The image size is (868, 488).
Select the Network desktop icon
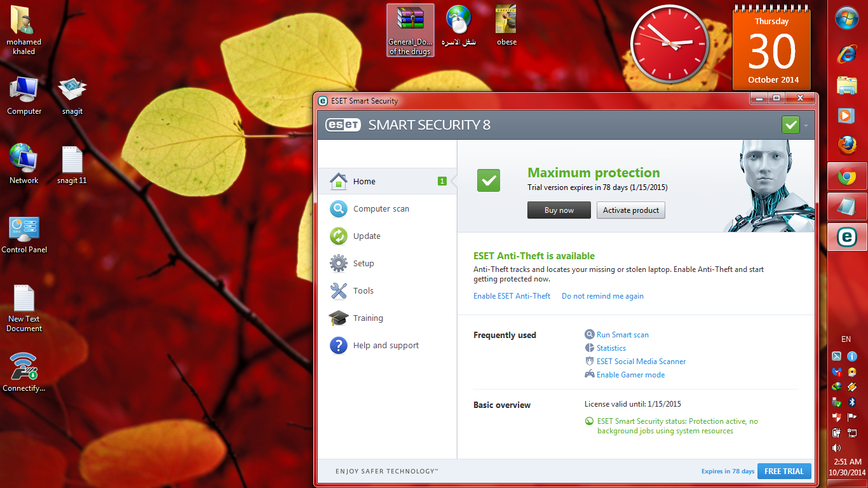(x=24, y=165)
